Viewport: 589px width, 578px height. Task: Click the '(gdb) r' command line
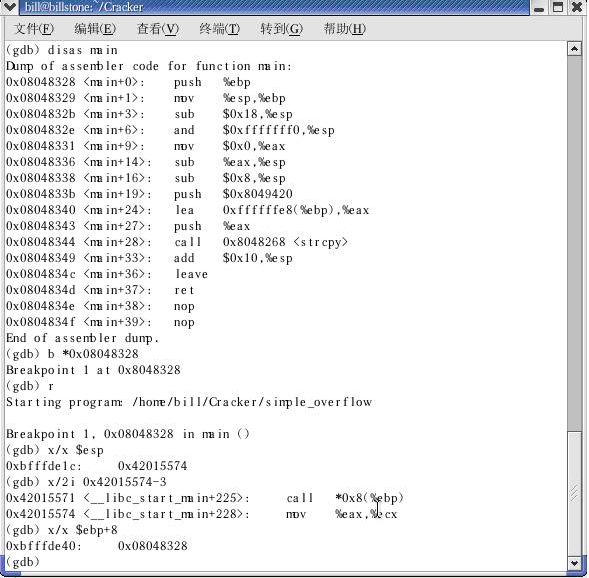click(x=30, y=386)
